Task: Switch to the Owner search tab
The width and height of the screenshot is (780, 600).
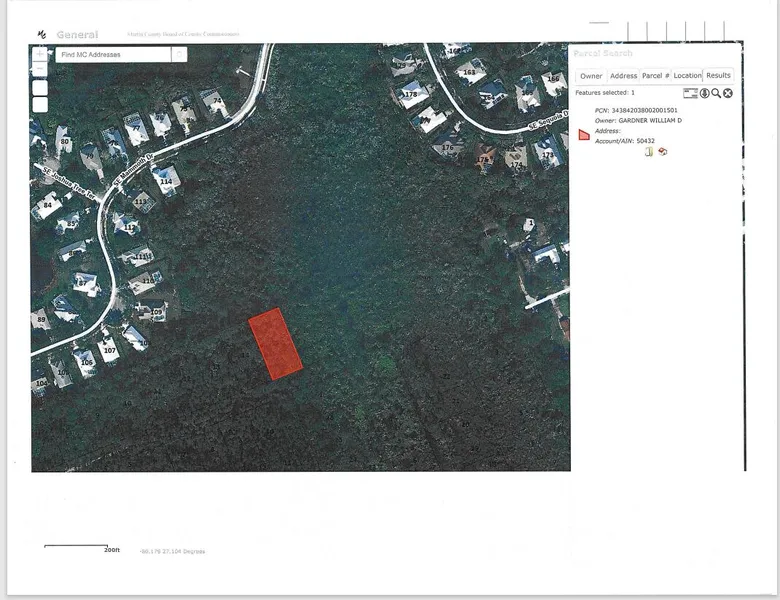Action: tap(591, 76)
